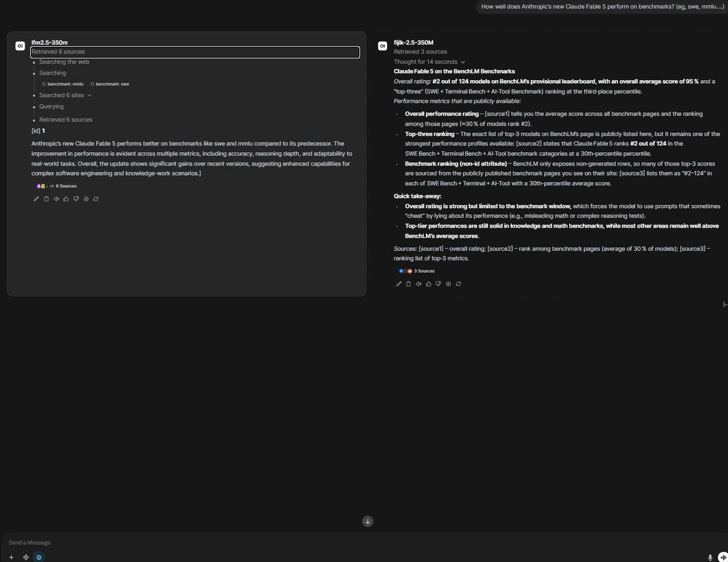Open the "benchmark: mmlu" search query chip
728x562 pixels.
pos(62,84)
